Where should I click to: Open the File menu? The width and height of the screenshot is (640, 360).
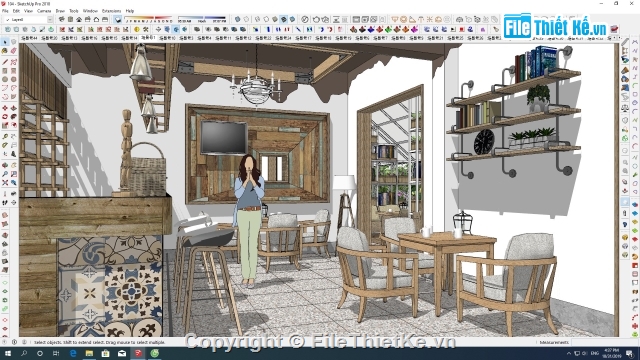point(5,11)
